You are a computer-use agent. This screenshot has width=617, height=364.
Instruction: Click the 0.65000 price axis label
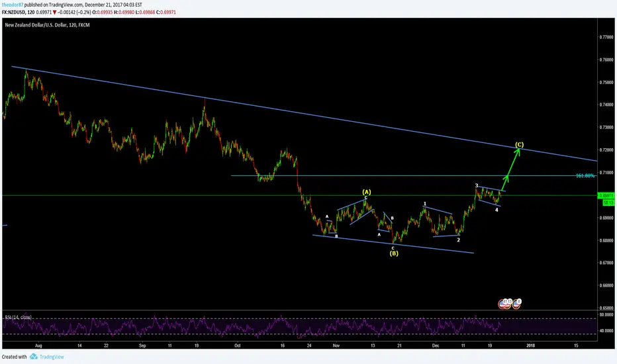[x=606, y=308]
